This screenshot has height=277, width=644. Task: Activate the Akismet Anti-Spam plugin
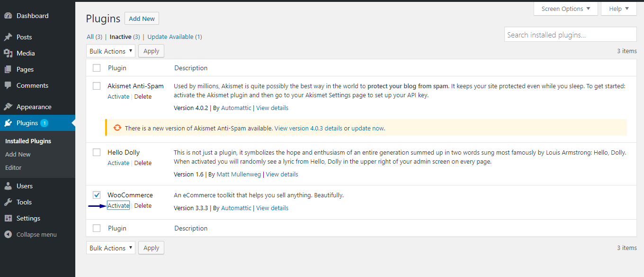point(118,96)
